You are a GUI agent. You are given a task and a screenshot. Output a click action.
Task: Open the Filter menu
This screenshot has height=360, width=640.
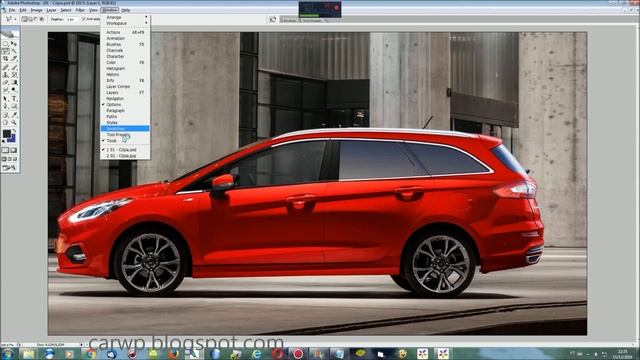[80, 10]
